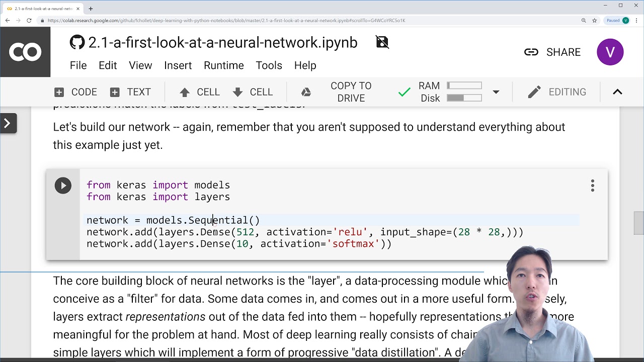Open the View menu

pyautogui.click(x=140, y=65)
